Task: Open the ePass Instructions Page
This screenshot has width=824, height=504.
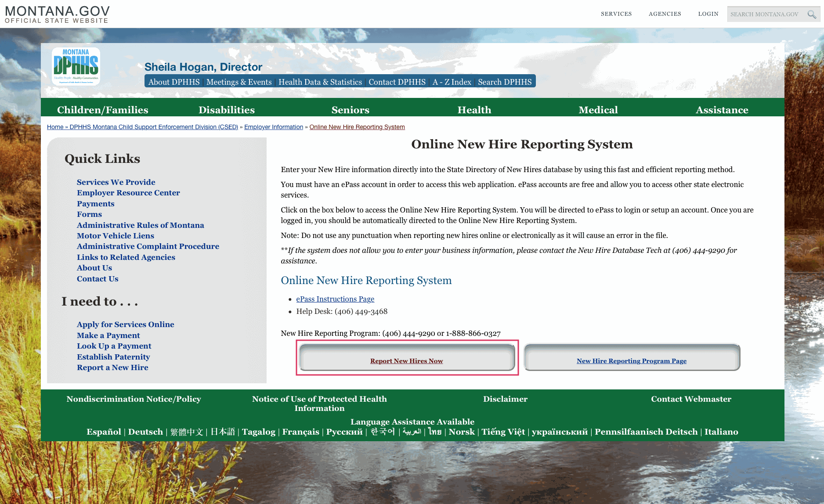Action: [x=335, y=299]
